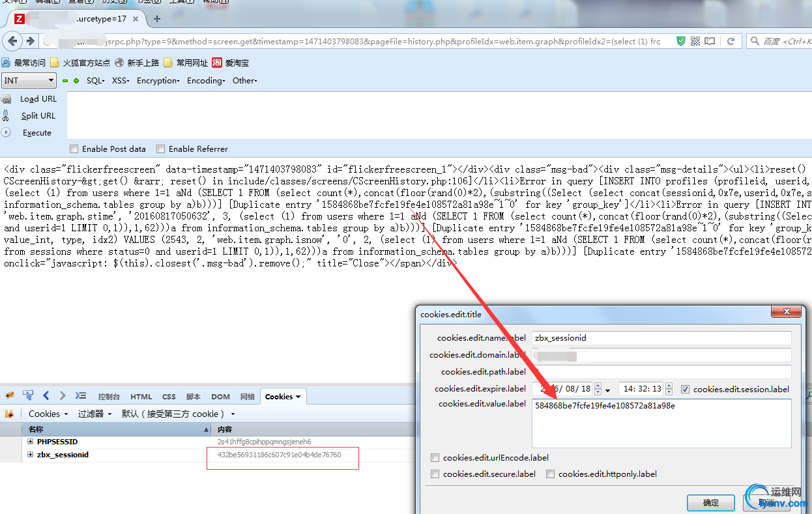Open the Encoding dropdown menu
This screenshot has height=514, width=812.
(x=206, y=81)
